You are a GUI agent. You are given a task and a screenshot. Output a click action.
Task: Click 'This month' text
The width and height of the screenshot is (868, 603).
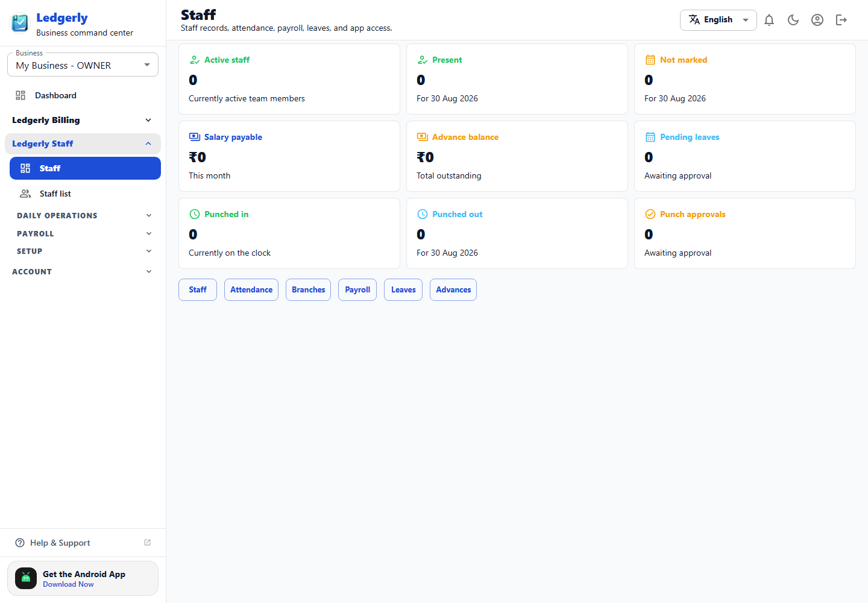209,175
